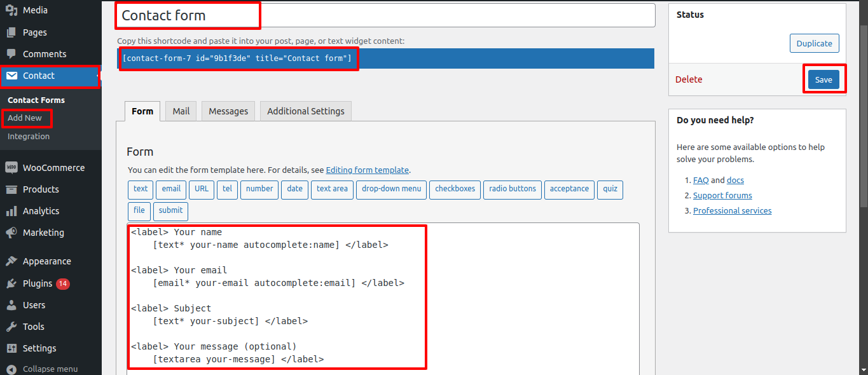Click the Plugins plug icon
This screenshot has height=375, width=868.
pyautogui.click(x=11, y=283)
